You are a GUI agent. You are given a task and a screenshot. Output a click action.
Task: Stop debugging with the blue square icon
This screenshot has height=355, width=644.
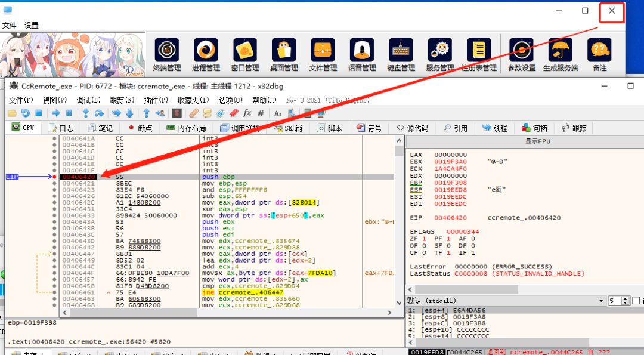click(39, 113)
